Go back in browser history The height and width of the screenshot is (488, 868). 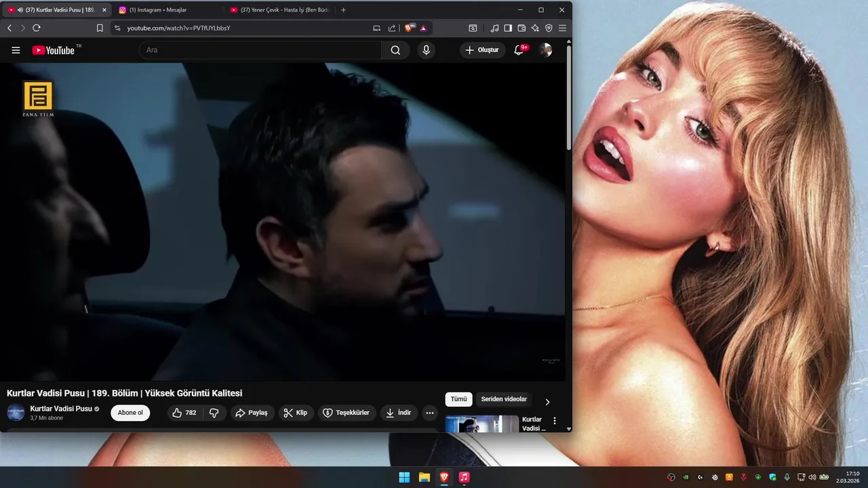9,28
